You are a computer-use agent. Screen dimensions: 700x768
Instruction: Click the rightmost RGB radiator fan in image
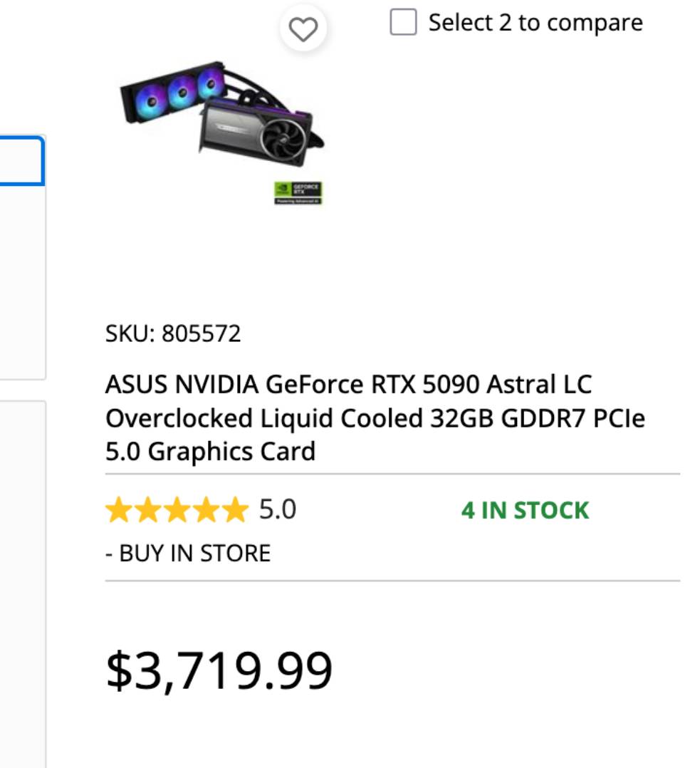[209, 83]
